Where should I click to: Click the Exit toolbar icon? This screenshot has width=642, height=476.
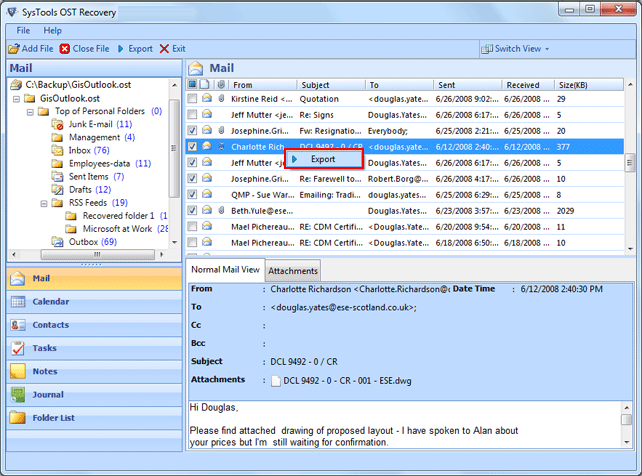click(x=164, y=48)
